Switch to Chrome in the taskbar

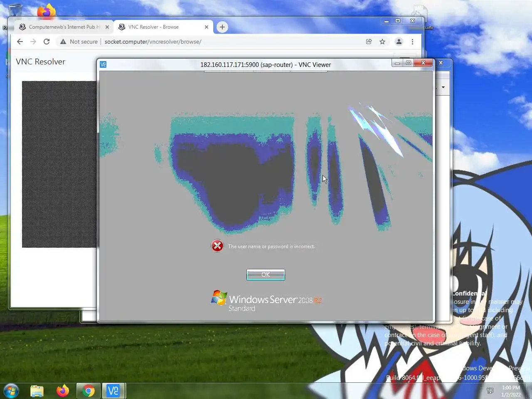pyautogui.click(x=88, y=391)
